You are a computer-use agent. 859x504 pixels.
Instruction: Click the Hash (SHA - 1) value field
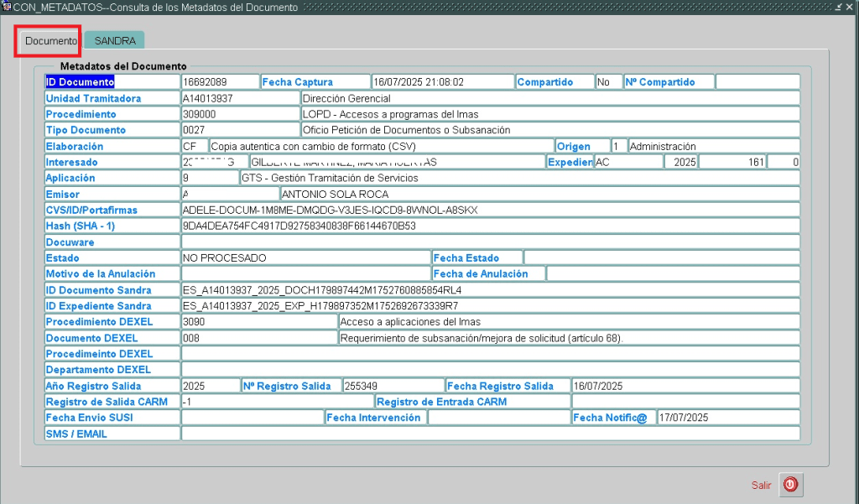coord(490,226)
